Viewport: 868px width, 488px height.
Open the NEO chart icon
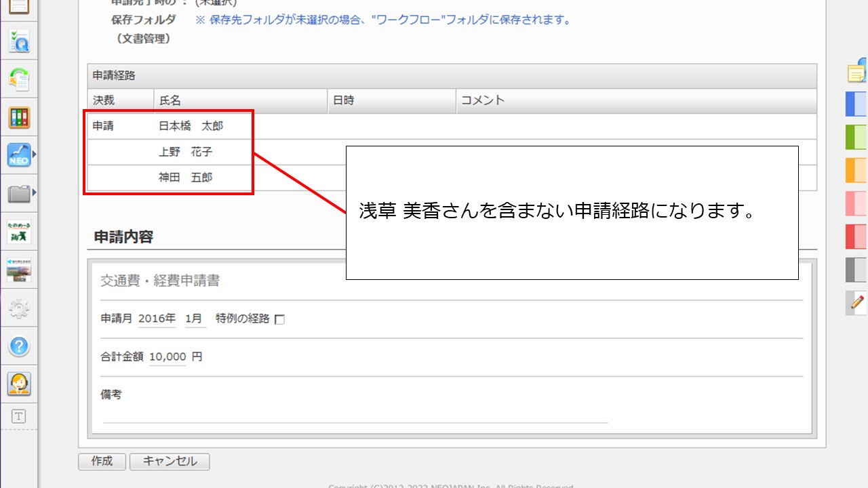19,155
